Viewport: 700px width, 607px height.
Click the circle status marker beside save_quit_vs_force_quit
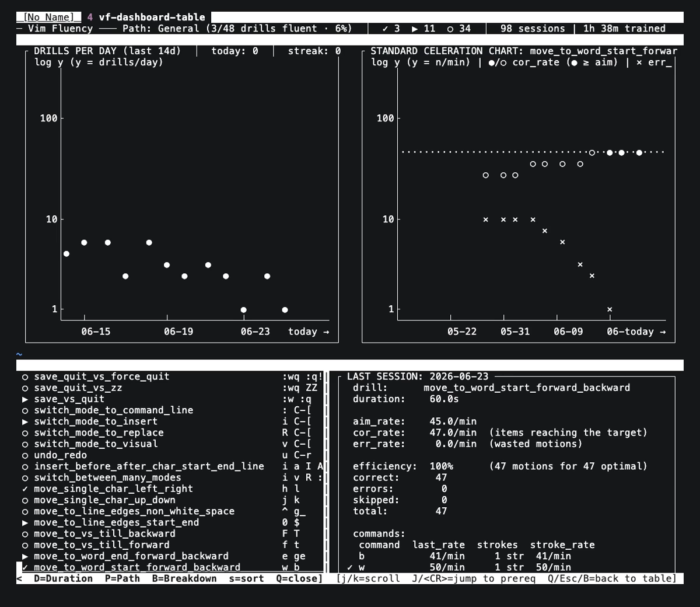(x=25, y=377)
